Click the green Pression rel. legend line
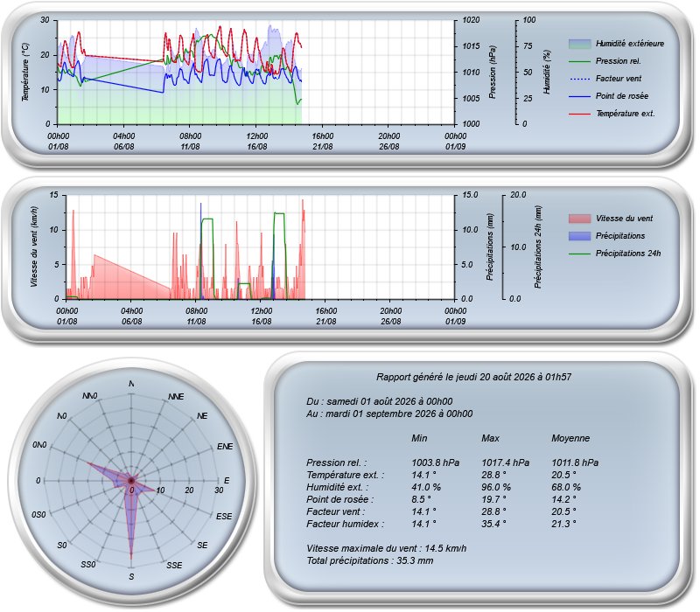The height and width of the screenshot is (612, 700). [x=579, y=61]
